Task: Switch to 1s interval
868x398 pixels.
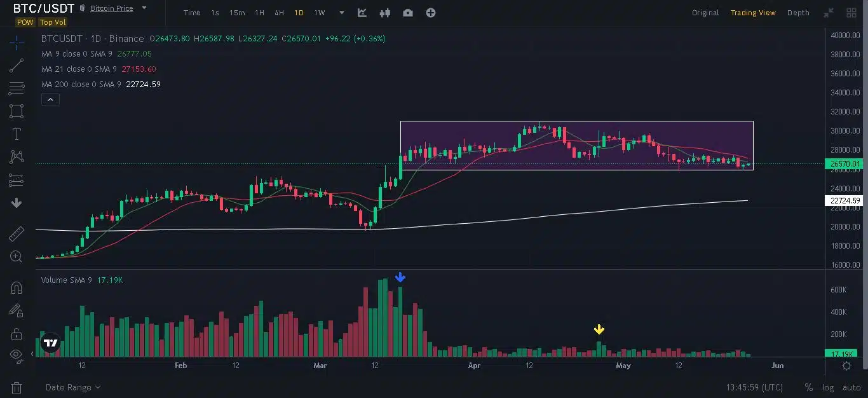Action: pos(215,13)
